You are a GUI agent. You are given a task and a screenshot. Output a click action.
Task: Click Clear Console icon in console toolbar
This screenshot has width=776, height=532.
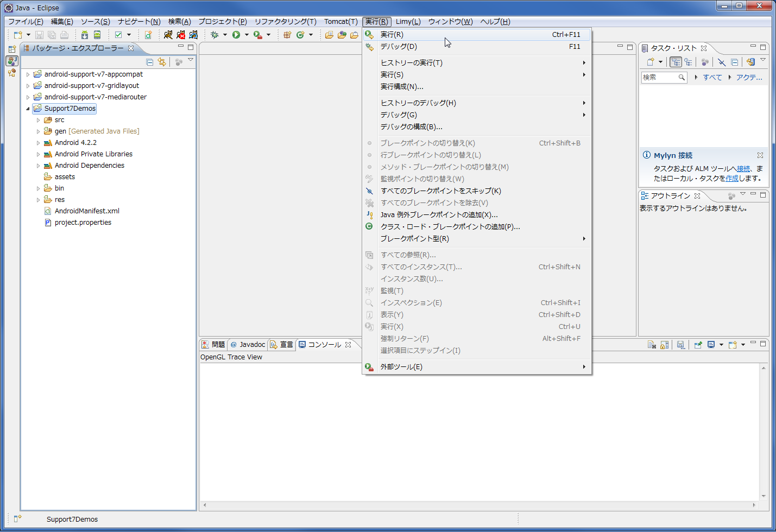652,345
